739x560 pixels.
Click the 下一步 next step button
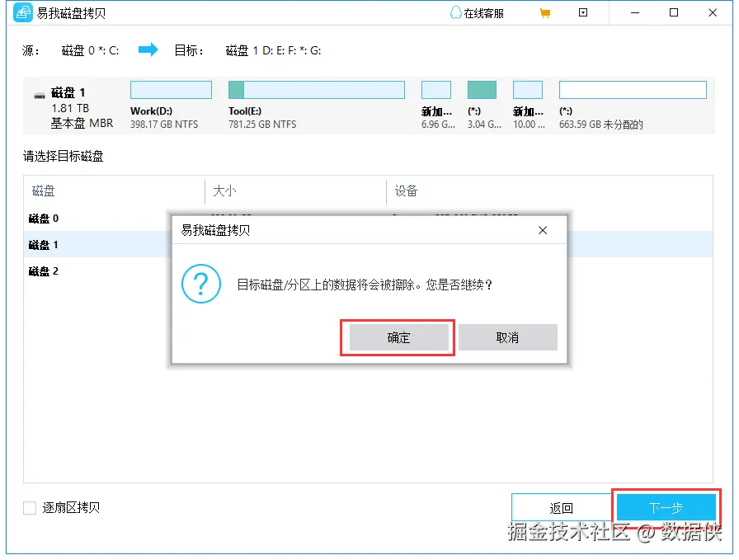(667, 507)
